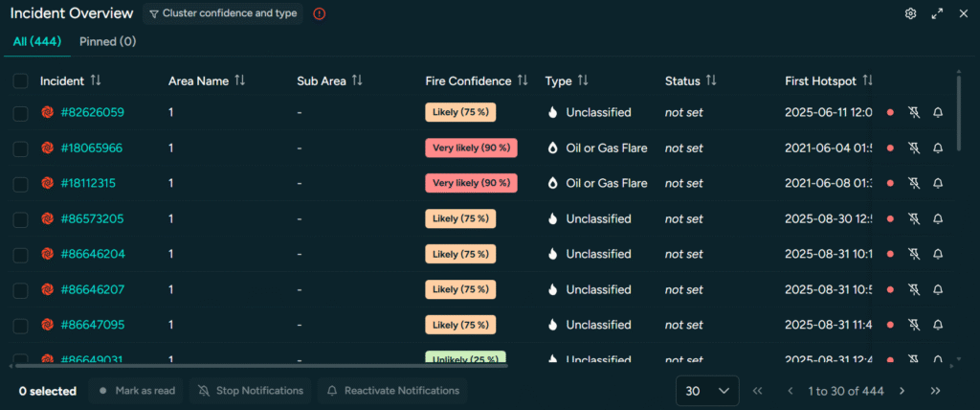
Task: Tick the checkbox for incident #86646207
Action: pos(20,290)
